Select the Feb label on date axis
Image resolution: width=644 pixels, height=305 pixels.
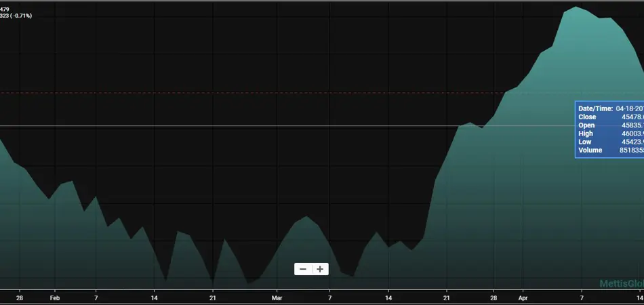point(54,298)
